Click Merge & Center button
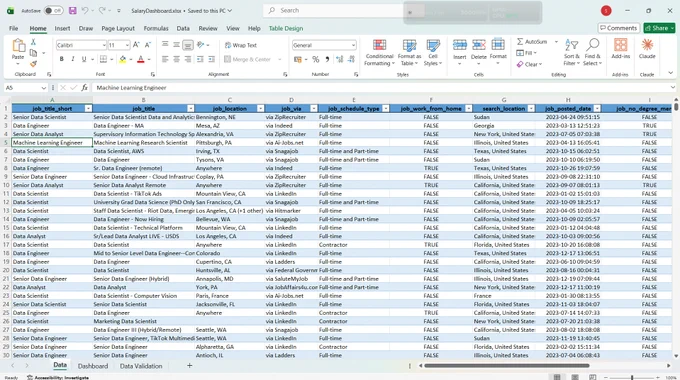 (248, 59)
